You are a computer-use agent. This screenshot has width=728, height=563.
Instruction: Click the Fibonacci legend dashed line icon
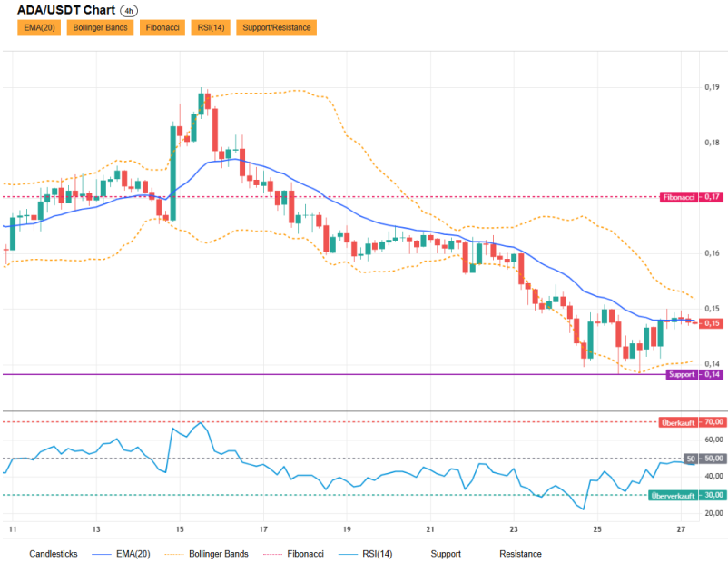pos(272,554)
